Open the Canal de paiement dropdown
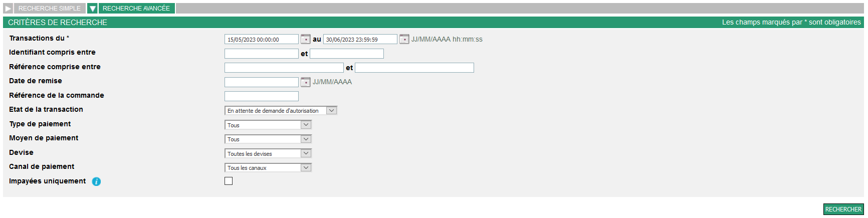 click(x=268, y=167)
